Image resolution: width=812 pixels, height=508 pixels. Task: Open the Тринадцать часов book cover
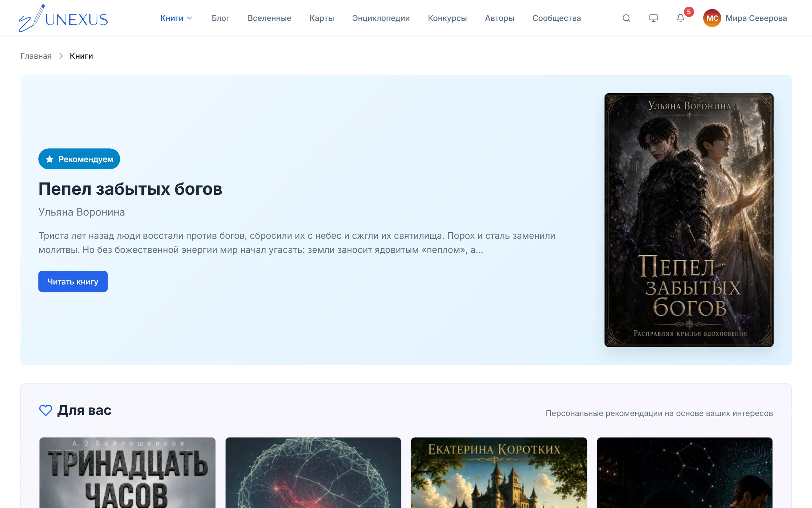pos(127,473)
